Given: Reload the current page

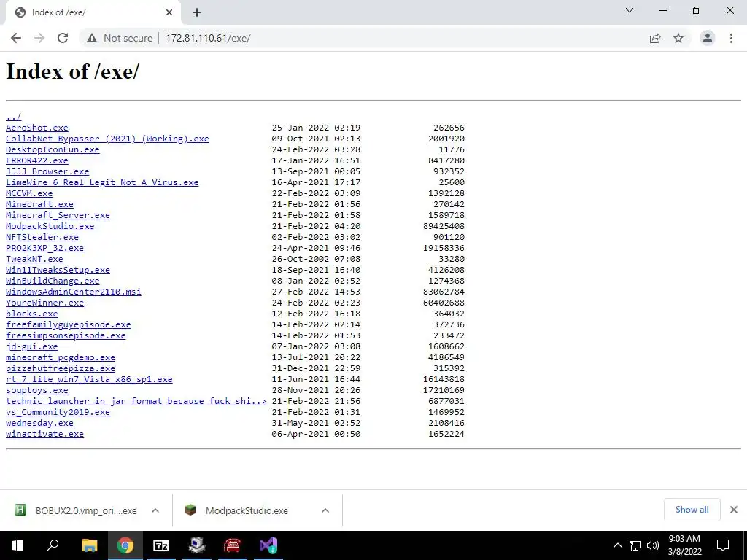Looking at the screenshot, I should click(63, 38).
